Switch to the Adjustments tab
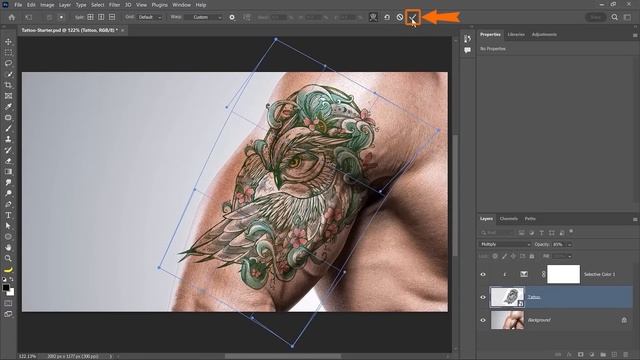The height and width of the screenshot is (360, 640). [544, 35]
